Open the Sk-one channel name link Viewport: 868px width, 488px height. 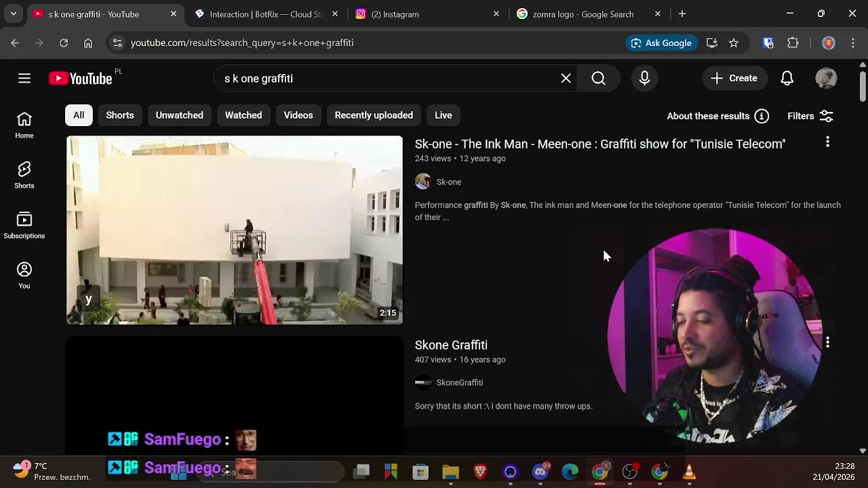coord(449,182)
